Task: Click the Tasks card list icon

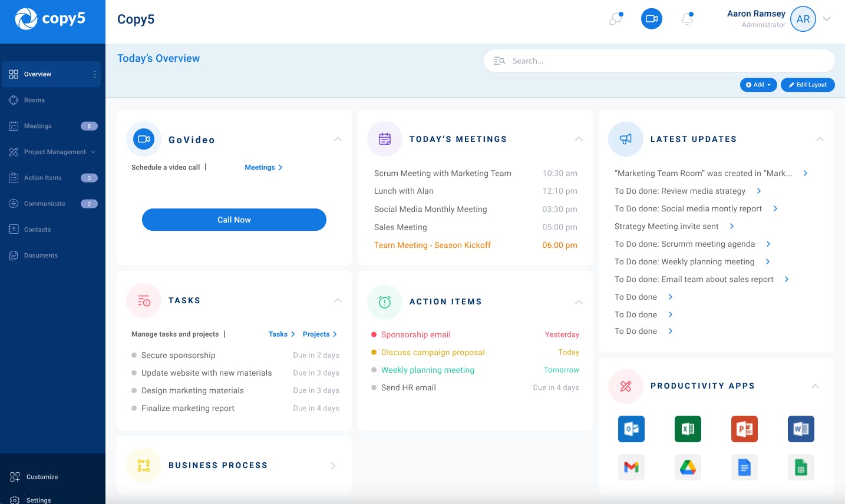Action: click(x=144, y=301)
